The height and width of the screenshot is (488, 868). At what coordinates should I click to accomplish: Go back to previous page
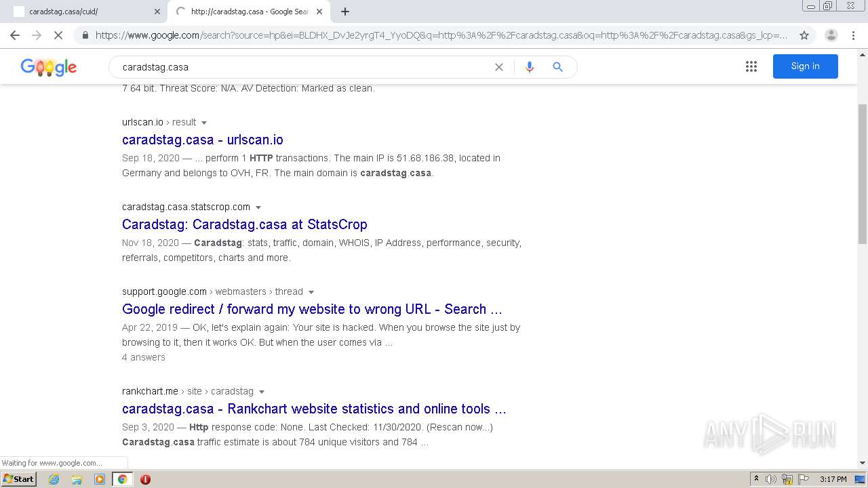tap(15, 35)
